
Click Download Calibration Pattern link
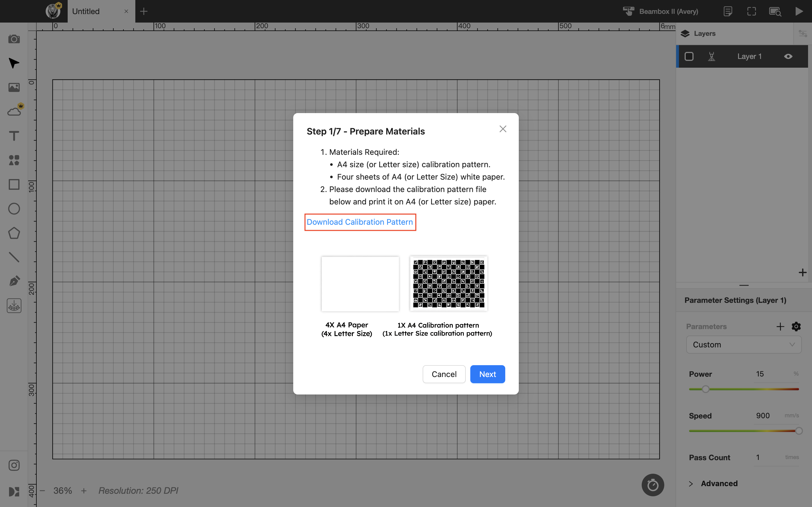click(x=360, y=222)
